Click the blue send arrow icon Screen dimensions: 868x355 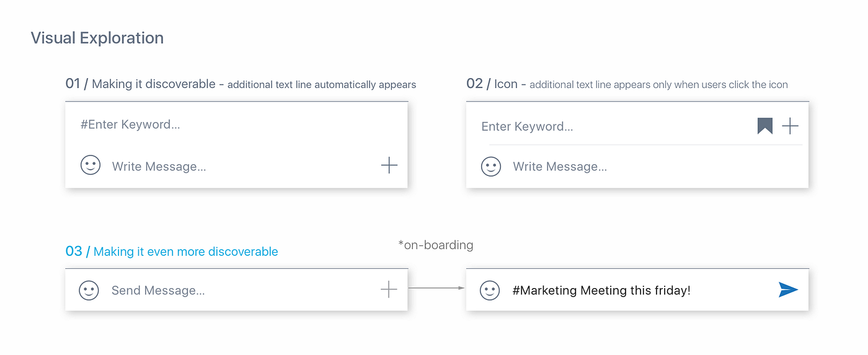pos(788,289)
